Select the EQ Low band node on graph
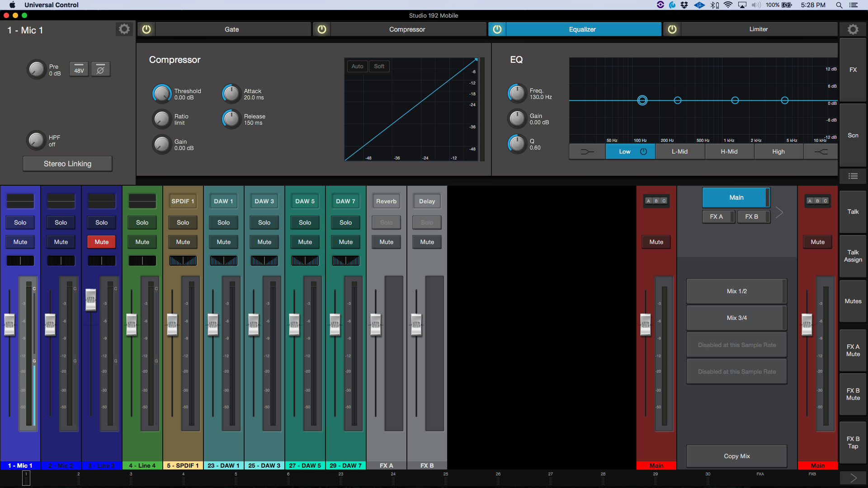868x488 pixels. (642, 100)
